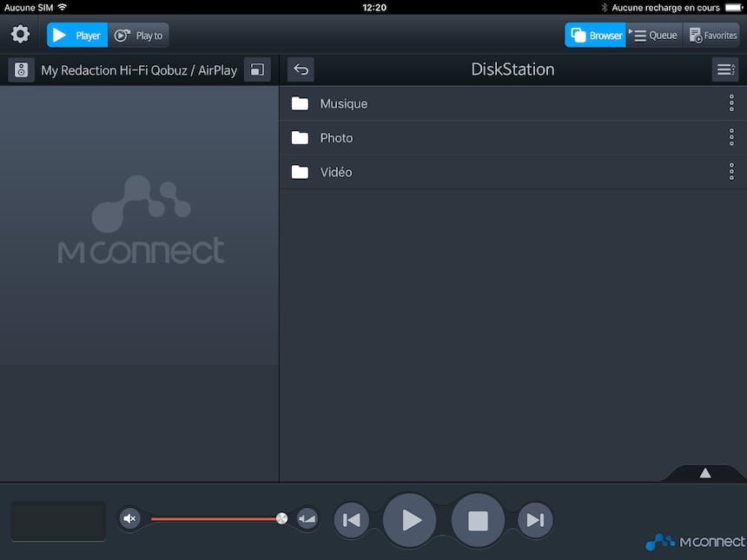Switch to the Player tab

pos(77,36)
